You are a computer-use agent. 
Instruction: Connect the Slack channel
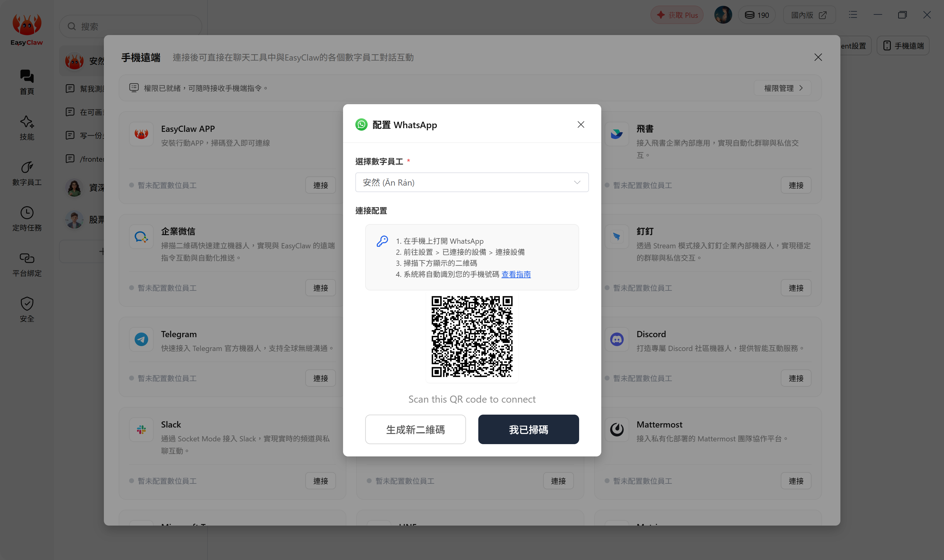(320, 481)
